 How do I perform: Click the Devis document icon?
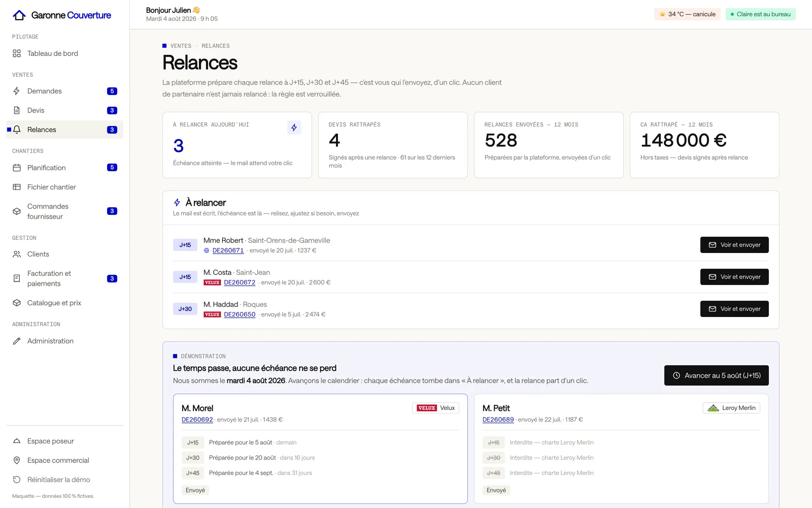coord(17,110)
